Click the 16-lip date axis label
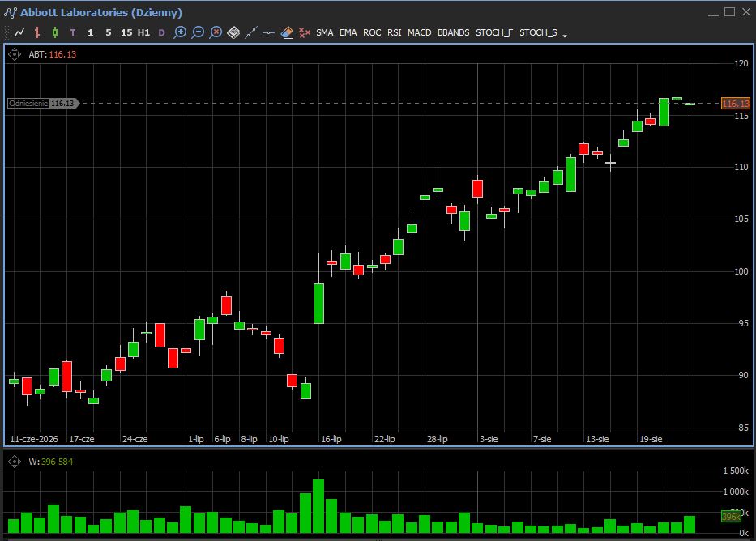Screen dimensions: 756x541 [x=331, y=439]
